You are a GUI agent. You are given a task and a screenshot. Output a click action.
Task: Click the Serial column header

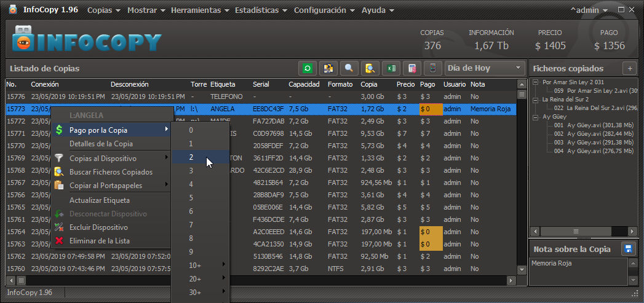pyautogui.click(x=261, y=84)
